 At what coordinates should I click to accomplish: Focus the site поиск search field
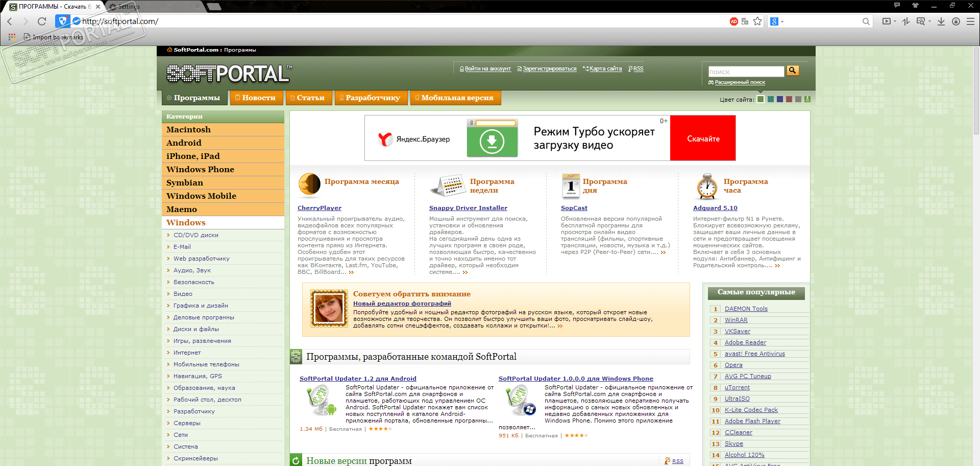pos(746,72)
